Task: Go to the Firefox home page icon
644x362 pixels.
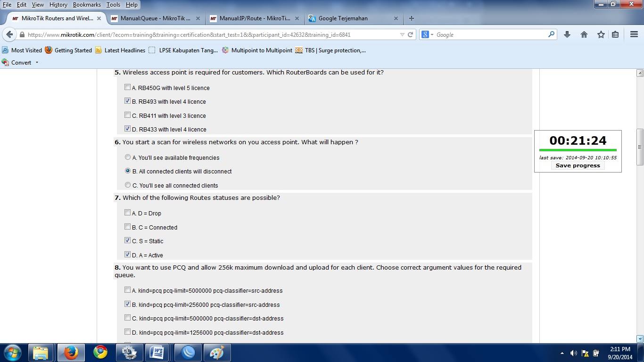Action: coord(584,34)
